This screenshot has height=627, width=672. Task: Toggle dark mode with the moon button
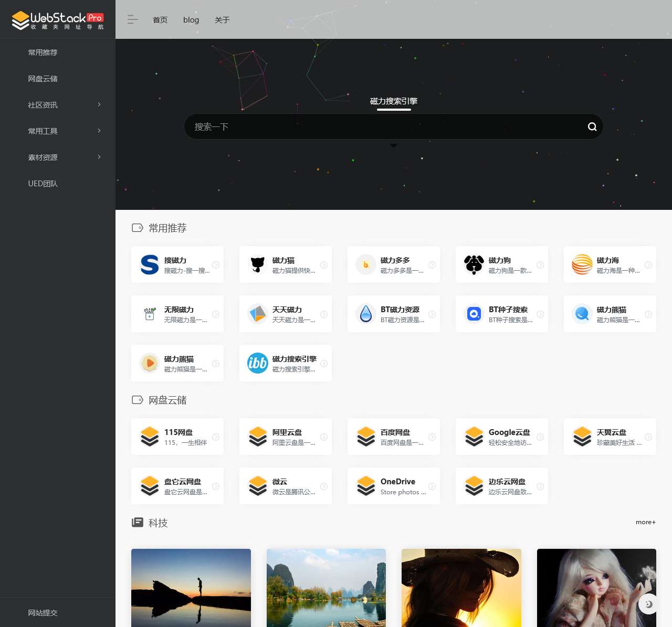tap(648, 604)
